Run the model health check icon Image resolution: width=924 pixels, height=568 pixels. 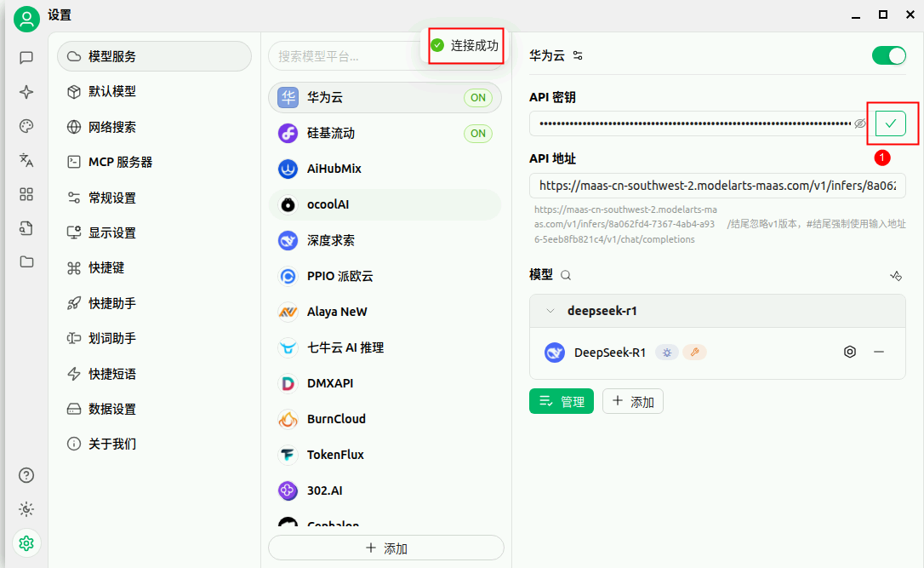coord(896,275)
